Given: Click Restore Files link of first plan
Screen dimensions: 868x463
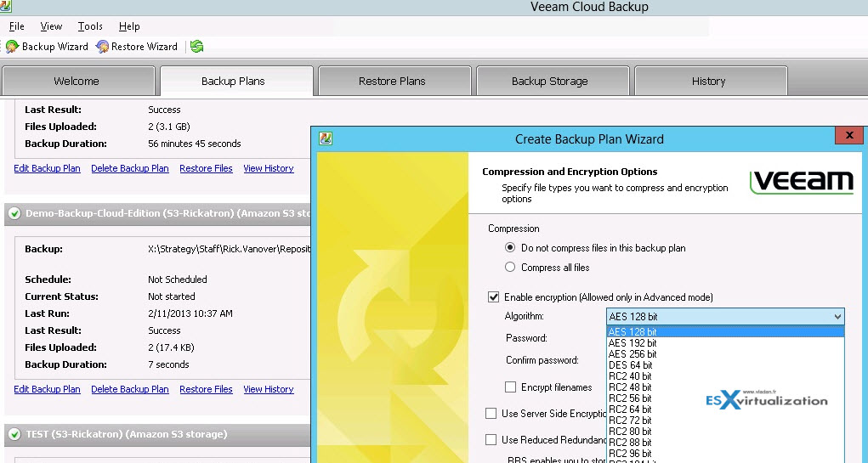Looking at the screenshot, I should [x=206, y=168].
